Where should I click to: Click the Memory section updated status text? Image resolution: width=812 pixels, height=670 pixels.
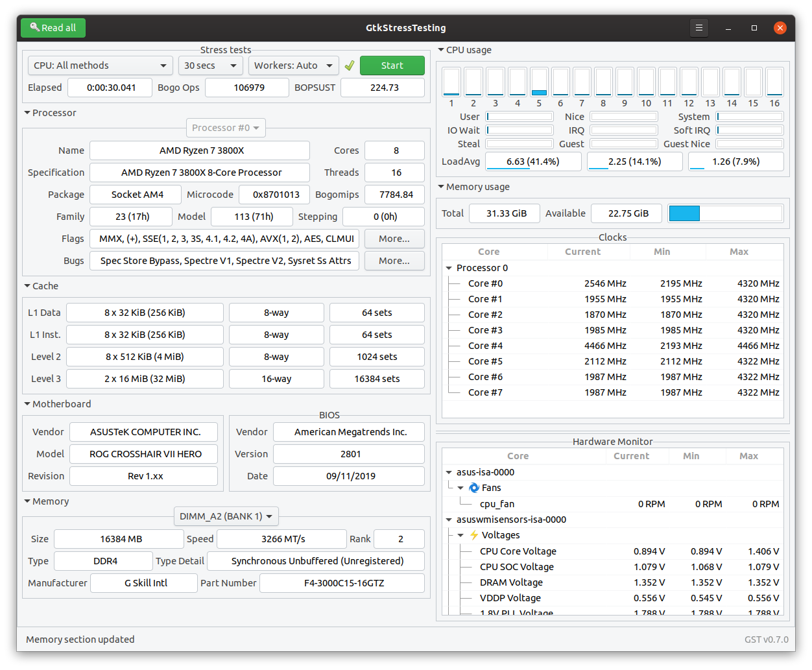(80, 640)
